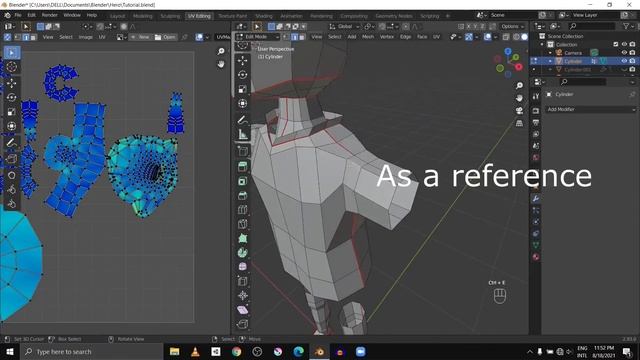Select the Poly Build tool
The image size is (640, 360).
(242, 238)
